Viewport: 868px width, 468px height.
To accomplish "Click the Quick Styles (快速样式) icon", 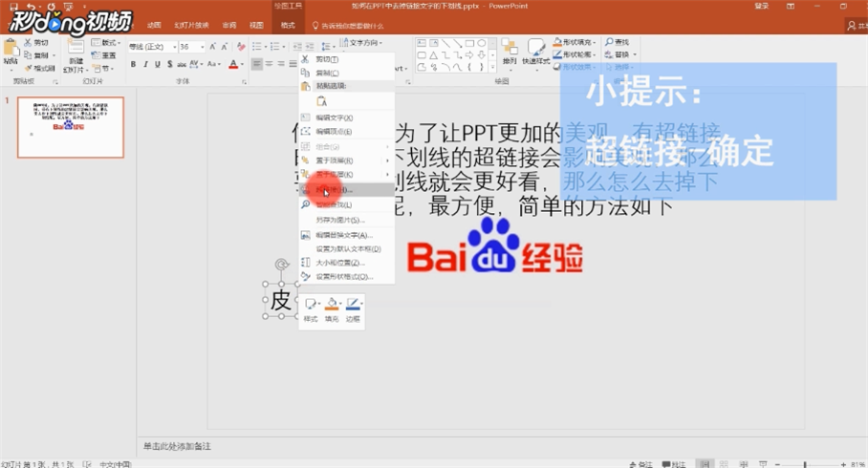I will click(536, 48).
